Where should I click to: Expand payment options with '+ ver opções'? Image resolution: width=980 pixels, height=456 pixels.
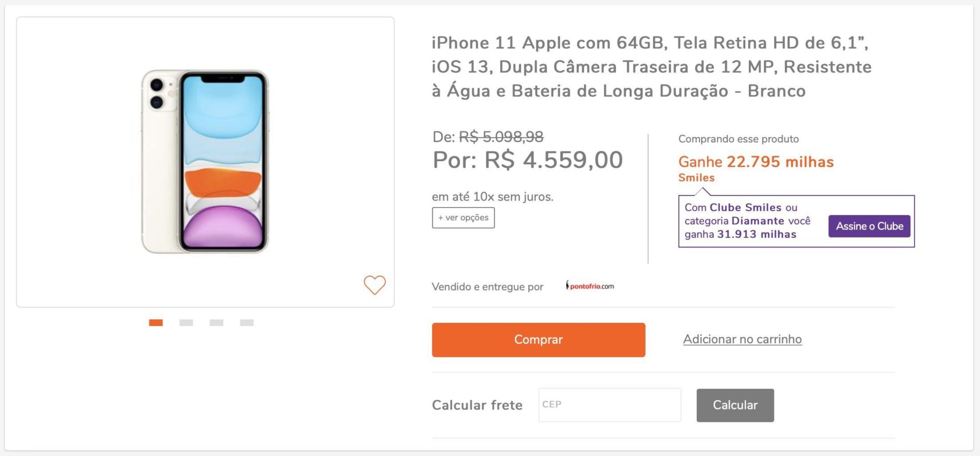463,218
